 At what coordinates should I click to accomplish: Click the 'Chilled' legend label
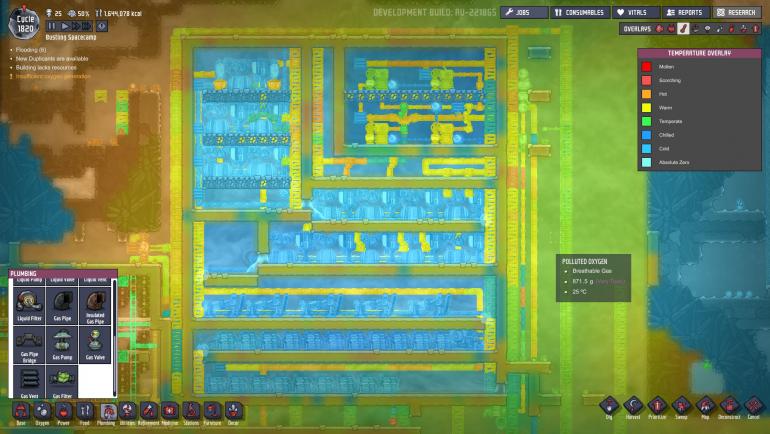666,135
